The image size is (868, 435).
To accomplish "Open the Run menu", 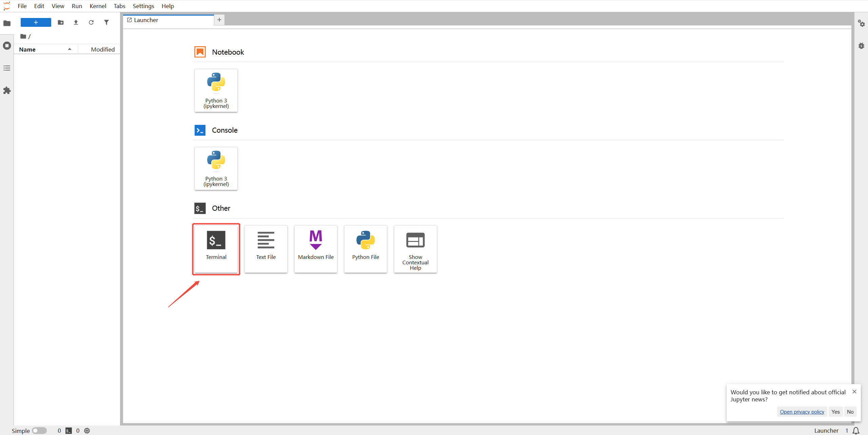I will point(77,6).
